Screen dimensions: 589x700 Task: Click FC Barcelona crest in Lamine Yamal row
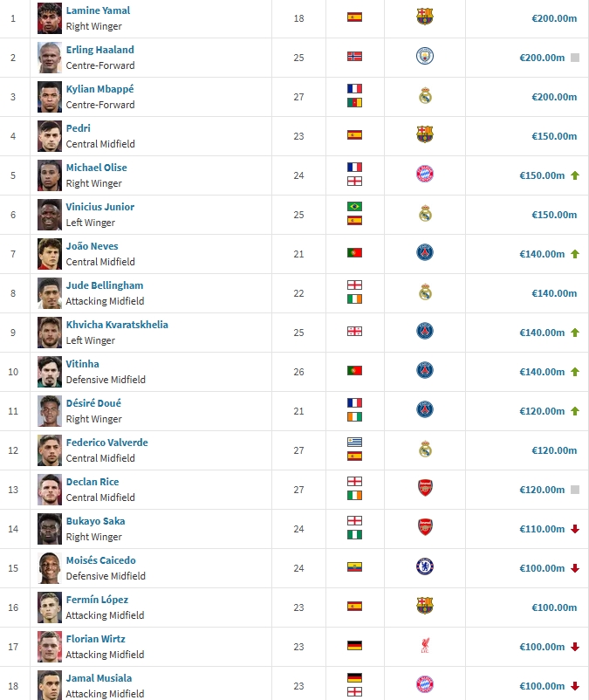425,17
